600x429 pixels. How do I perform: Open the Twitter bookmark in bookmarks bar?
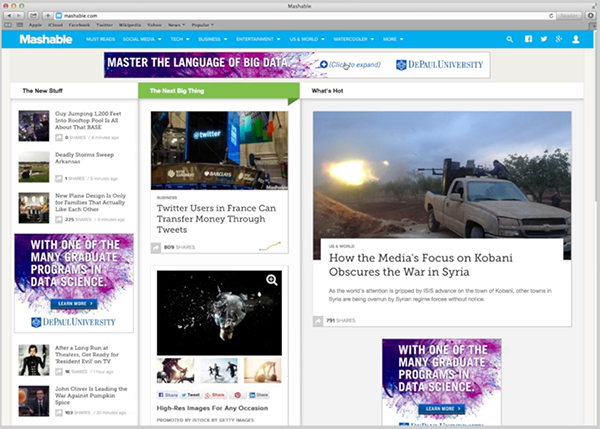click(104, 25)
